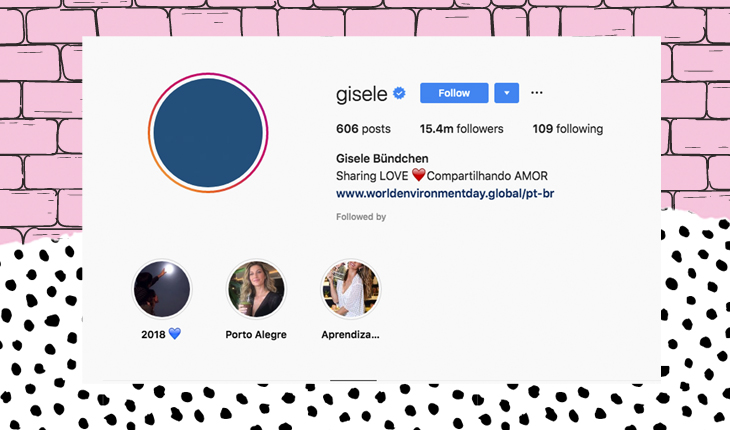
Task: Visit the worldenvironmentday.global/pt-br link
Action: [x=445, y=194]
